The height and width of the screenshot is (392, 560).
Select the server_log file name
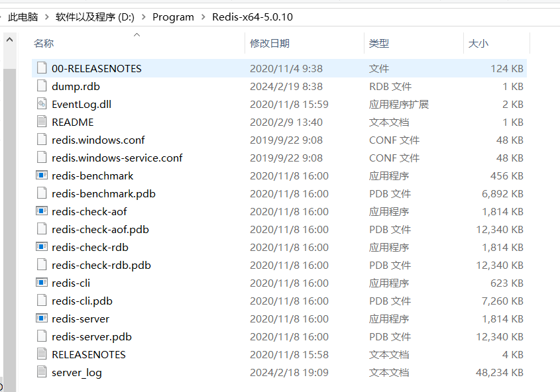(x=77, y=372)
